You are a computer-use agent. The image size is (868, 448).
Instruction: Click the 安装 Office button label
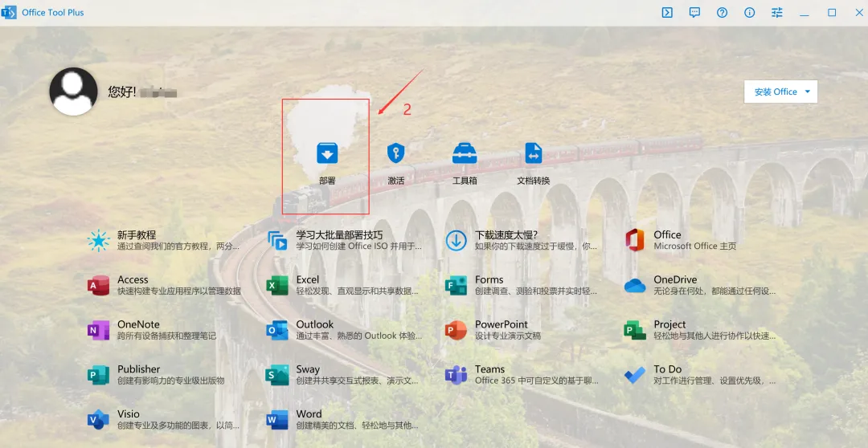click(x=776, y=92)
